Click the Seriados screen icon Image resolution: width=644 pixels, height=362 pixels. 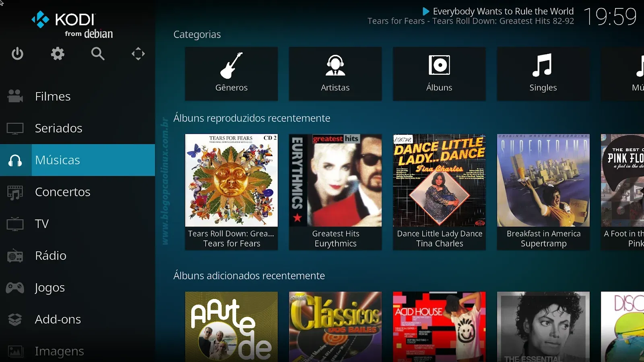coord(15,128)
